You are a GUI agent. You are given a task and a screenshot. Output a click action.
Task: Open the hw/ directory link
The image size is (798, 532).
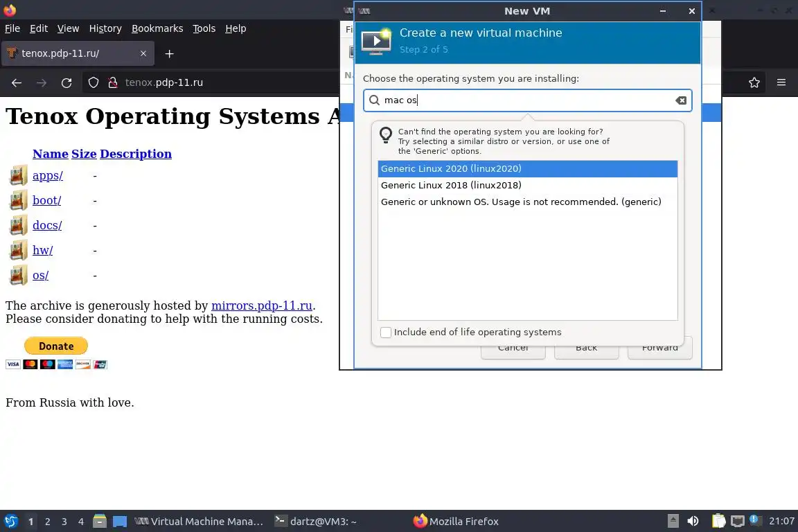[x=43, y=250]
